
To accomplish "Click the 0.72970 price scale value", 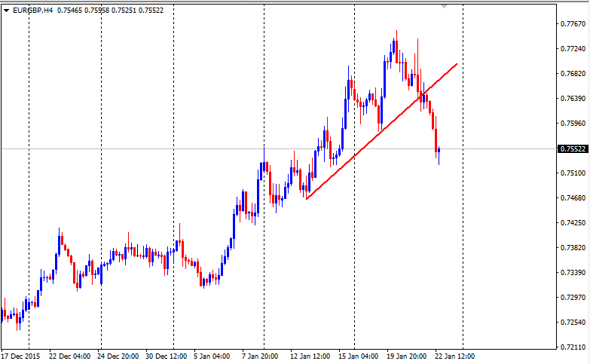I will (573, 298).
